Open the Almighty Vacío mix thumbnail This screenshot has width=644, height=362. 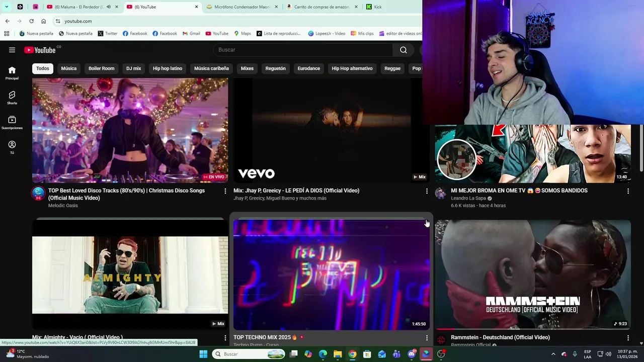pyautogui.click(x=130, y=274)
